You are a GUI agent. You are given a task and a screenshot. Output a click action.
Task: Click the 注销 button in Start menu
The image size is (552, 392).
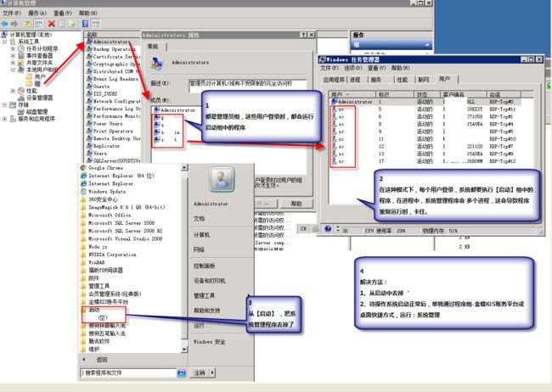[200, 372]
